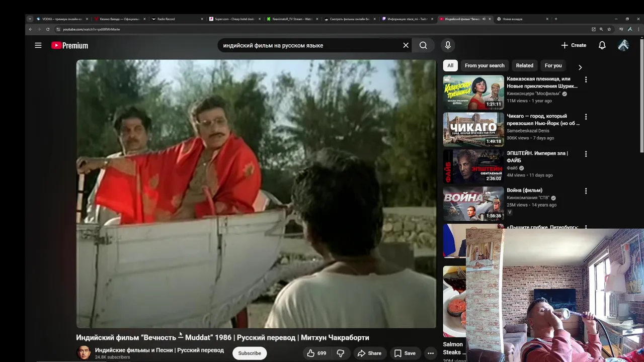Close the Новая вкладка tab
The height and width of the screenshot is (362, 644).
click(547, 19)
